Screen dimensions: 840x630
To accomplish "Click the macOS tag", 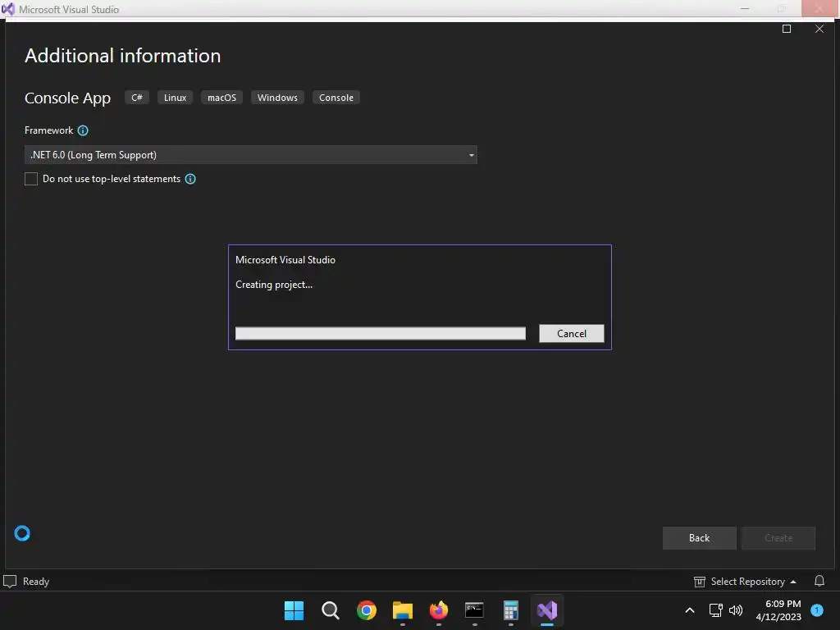I will [221, 98].
